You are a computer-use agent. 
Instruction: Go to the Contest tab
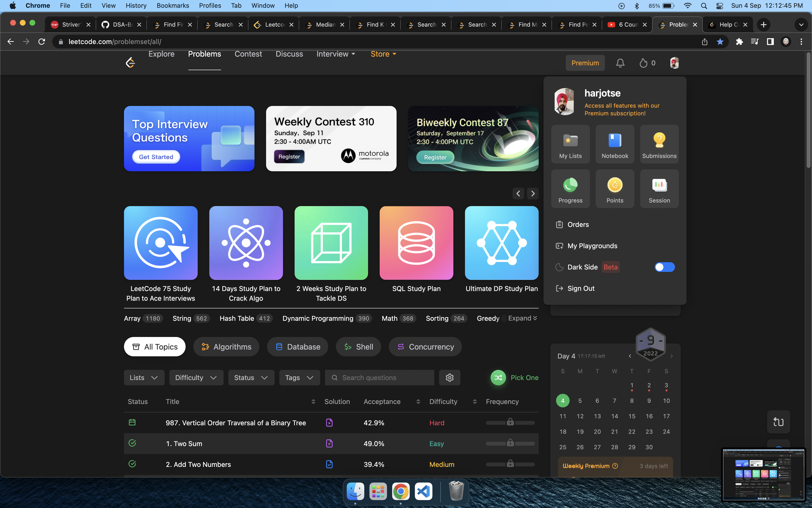(248, 54)
